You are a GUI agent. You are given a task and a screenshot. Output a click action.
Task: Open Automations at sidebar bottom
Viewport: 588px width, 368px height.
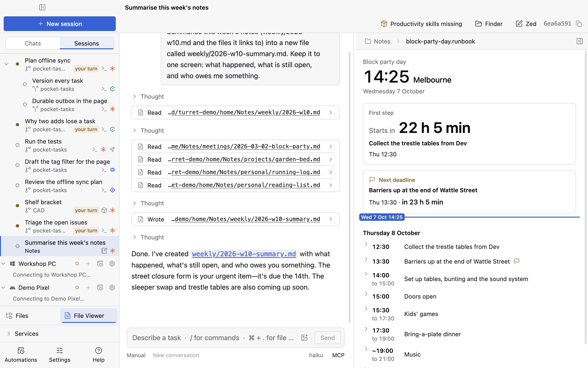click(x=21, y=355)
